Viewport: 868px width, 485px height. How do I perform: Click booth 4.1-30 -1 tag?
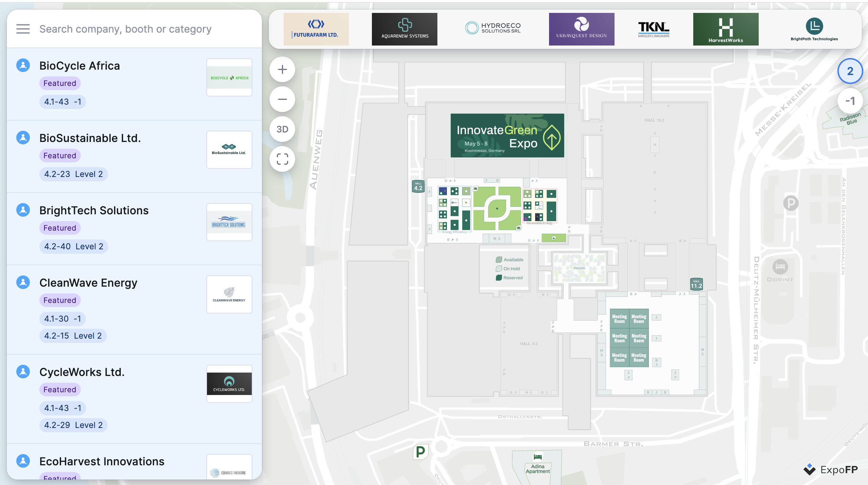(62, 319)
